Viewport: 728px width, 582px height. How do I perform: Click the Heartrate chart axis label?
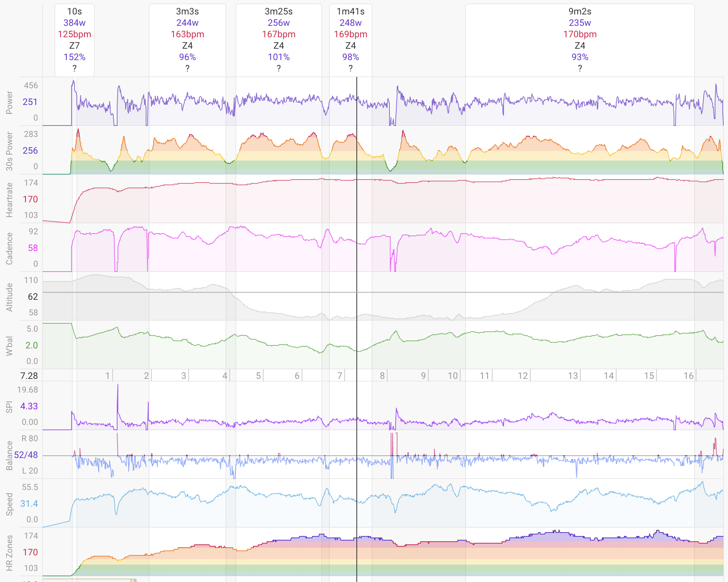coord(10,200)
